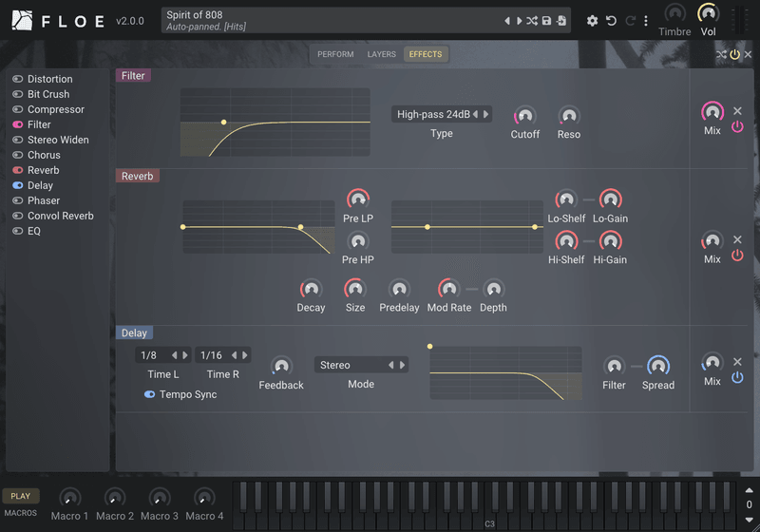760x532 pixels.
Task: Click the PLAY button
Action: 20,496
